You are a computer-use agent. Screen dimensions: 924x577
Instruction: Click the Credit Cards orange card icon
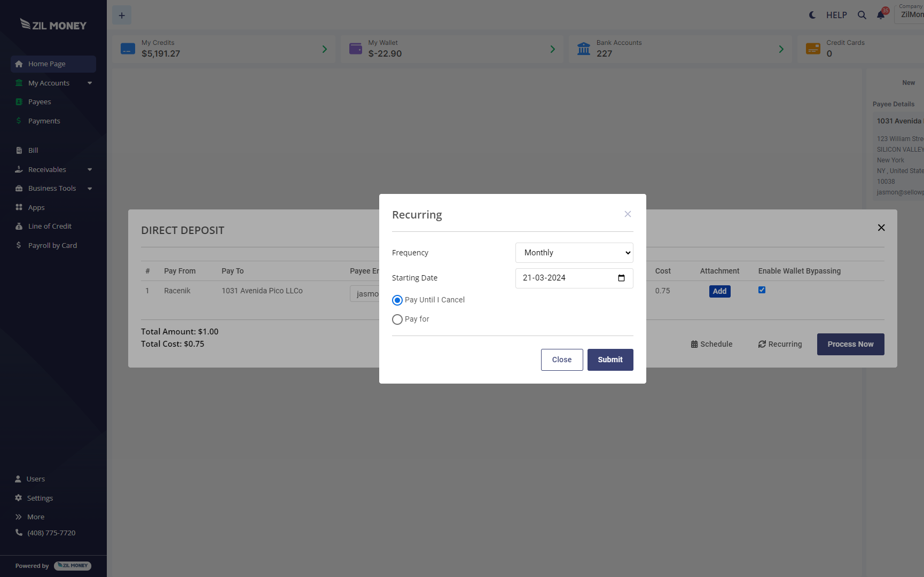point(813,49)
